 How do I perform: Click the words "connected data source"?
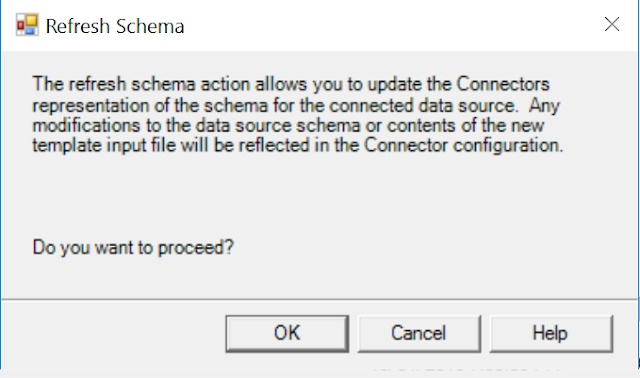(x=422, y=105)
